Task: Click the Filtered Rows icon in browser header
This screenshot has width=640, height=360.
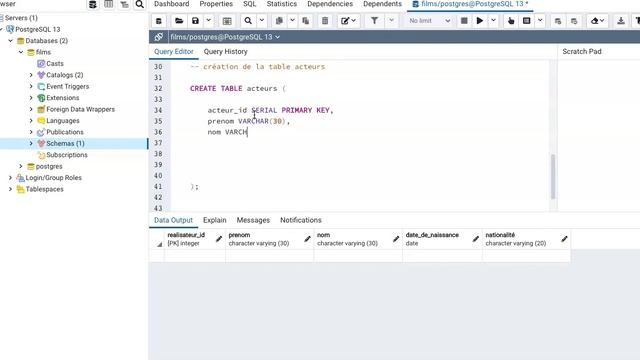Action: tap(124, 4)
